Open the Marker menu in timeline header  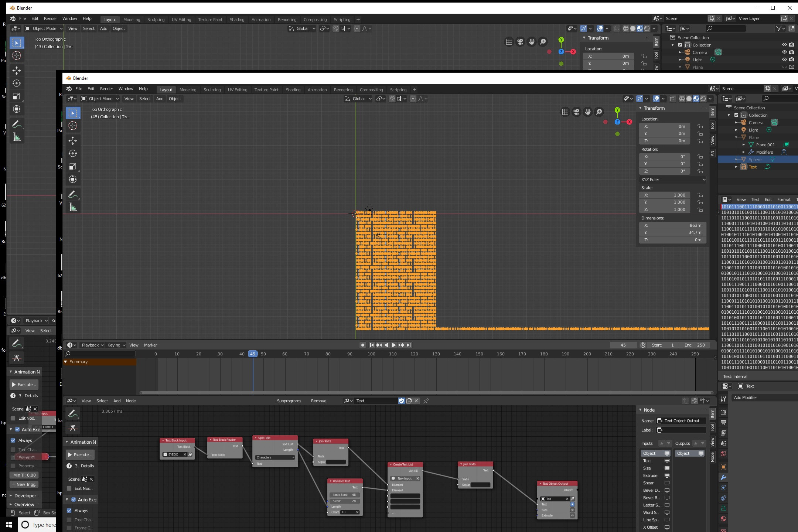point(150,345)
